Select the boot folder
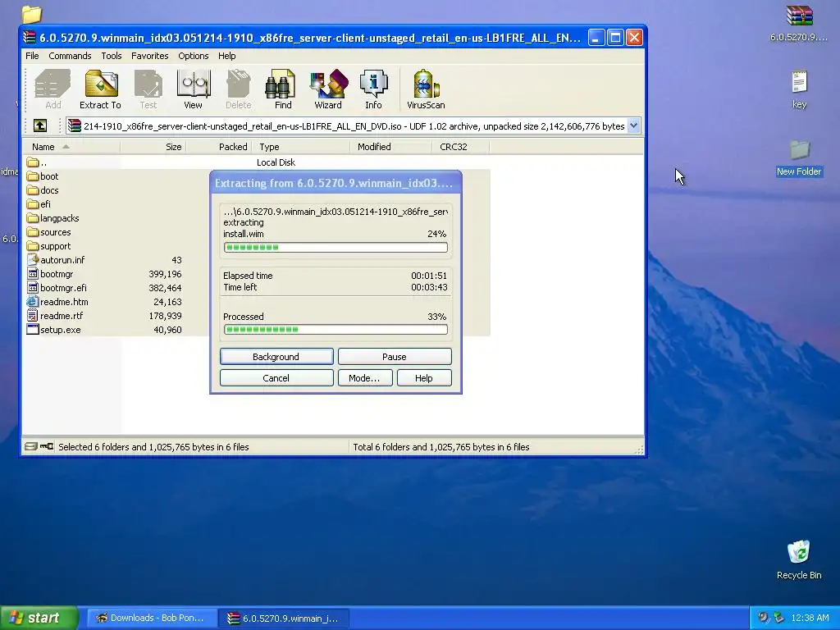Screen dimensions: 840x630 tap(43, 176)
